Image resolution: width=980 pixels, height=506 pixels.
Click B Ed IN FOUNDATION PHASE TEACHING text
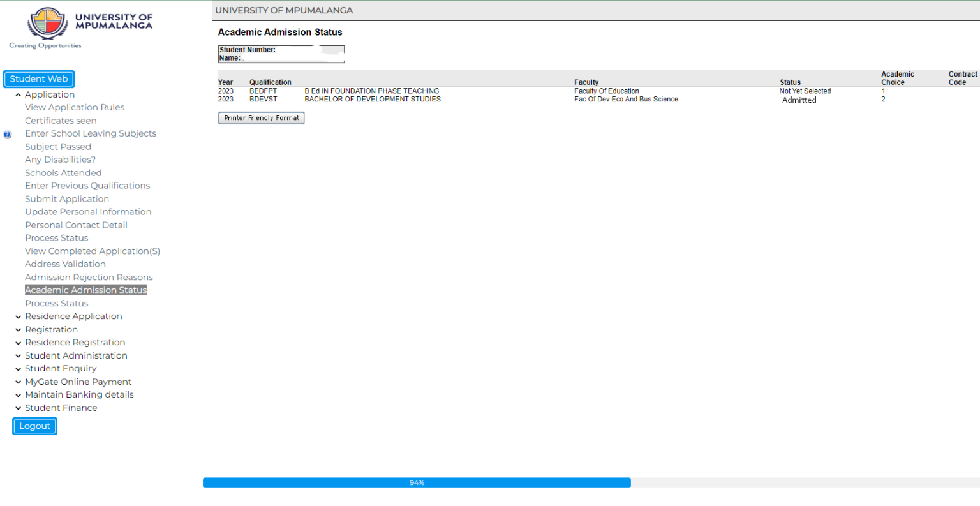point(372,91)
